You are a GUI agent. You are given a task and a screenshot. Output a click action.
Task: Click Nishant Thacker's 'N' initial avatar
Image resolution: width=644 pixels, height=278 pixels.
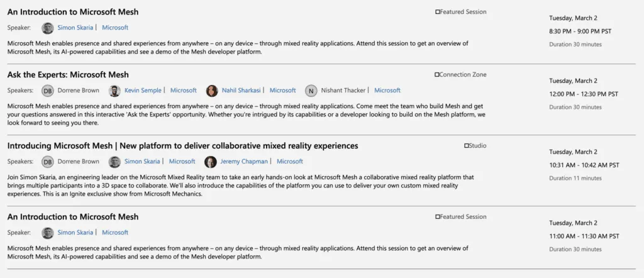pos(311,91)
